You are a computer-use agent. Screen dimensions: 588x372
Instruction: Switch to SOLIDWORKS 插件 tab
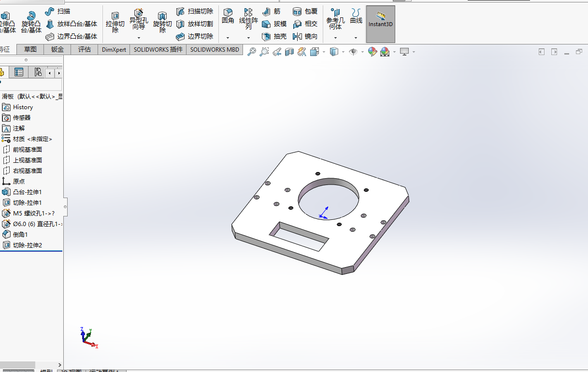(158, 49)
